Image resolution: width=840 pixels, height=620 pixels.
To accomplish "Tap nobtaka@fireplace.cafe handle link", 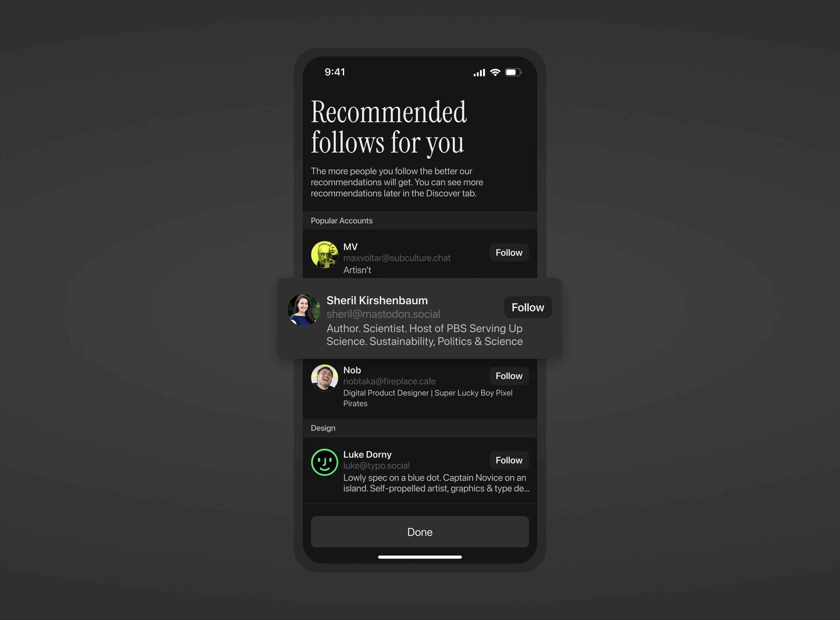I will pos(388,381).
